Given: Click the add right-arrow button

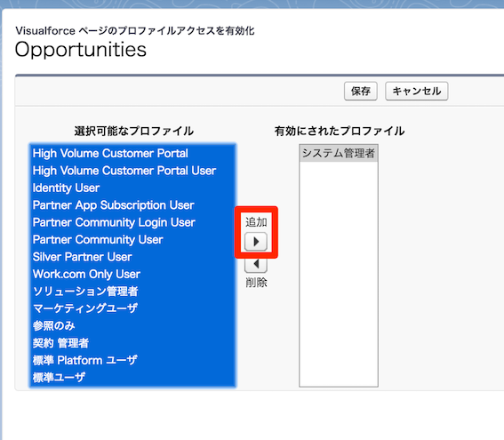Looking at the screenshot, I should tap(256, 242).
